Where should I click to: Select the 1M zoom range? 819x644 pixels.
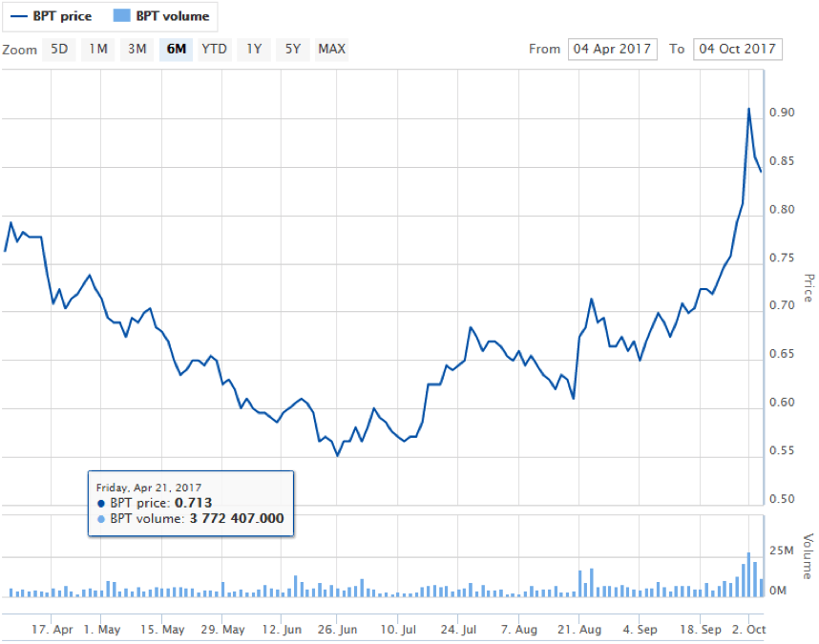point(98,49)
